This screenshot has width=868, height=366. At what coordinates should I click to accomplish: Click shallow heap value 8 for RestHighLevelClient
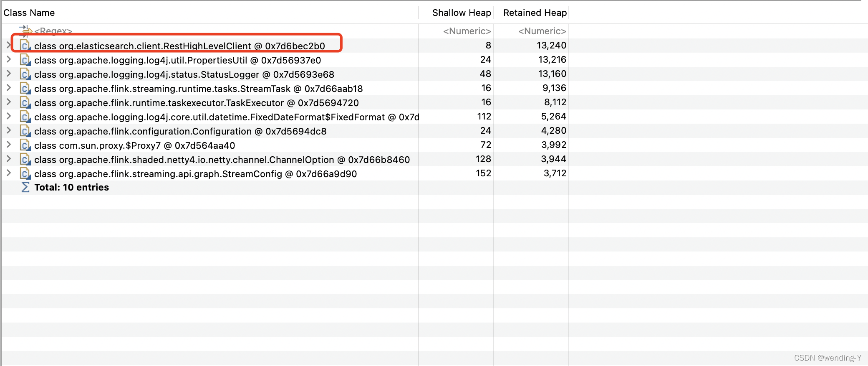tap(488, 45)
